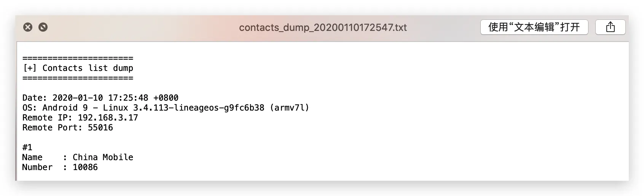Click the "China Mobile" contact name
This screenshot has width=644, height=196.
[x=103, y=157]
